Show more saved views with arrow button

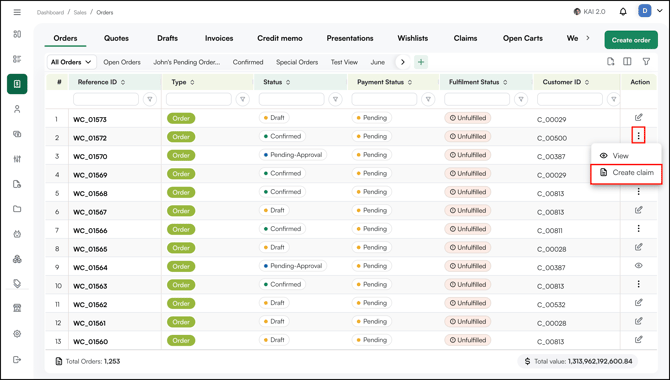point(403,62)
